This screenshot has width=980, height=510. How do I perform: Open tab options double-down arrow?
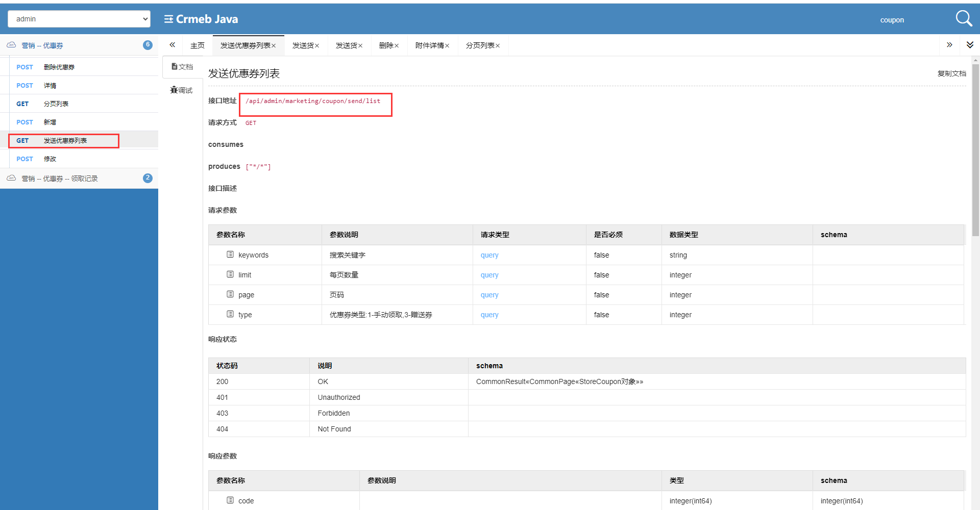point(970,45)
